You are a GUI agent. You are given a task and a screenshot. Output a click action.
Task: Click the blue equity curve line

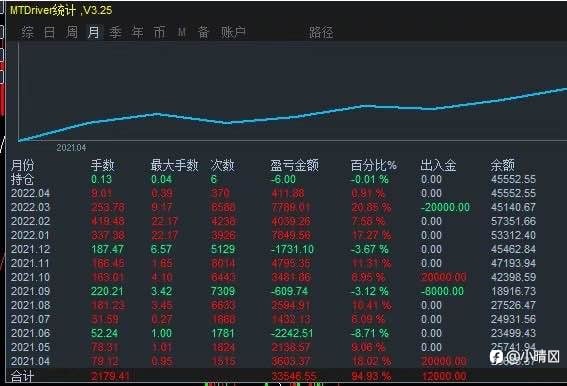[293, 117]
